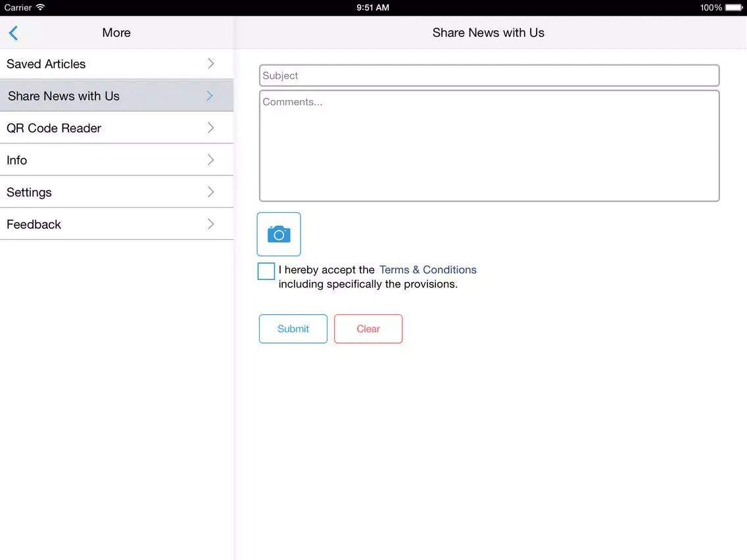
Task: Expand chevron on Share News with Us row
Action: click(x=210, y=96)
